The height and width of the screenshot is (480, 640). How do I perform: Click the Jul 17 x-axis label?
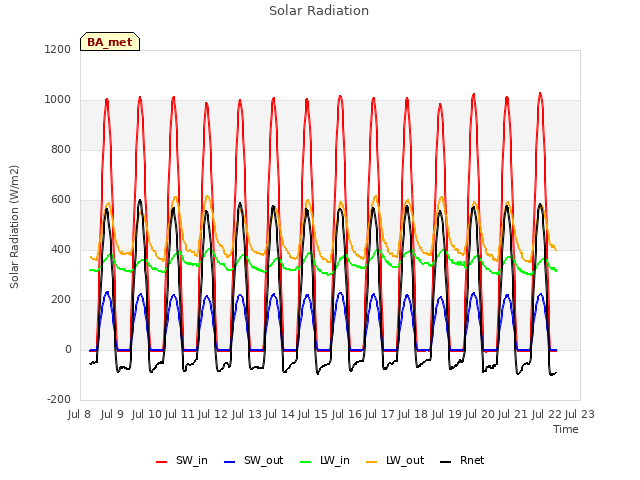[380, 415]
